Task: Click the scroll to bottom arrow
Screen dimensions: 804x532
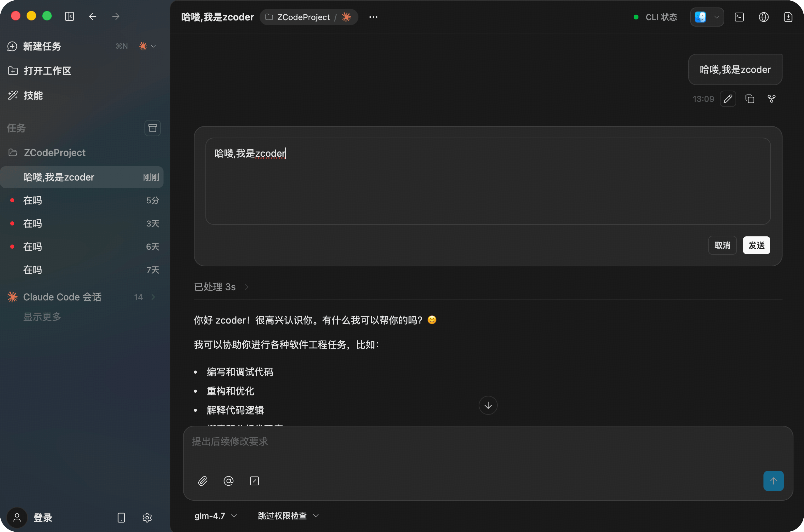Action: click(x=488, y=405)
